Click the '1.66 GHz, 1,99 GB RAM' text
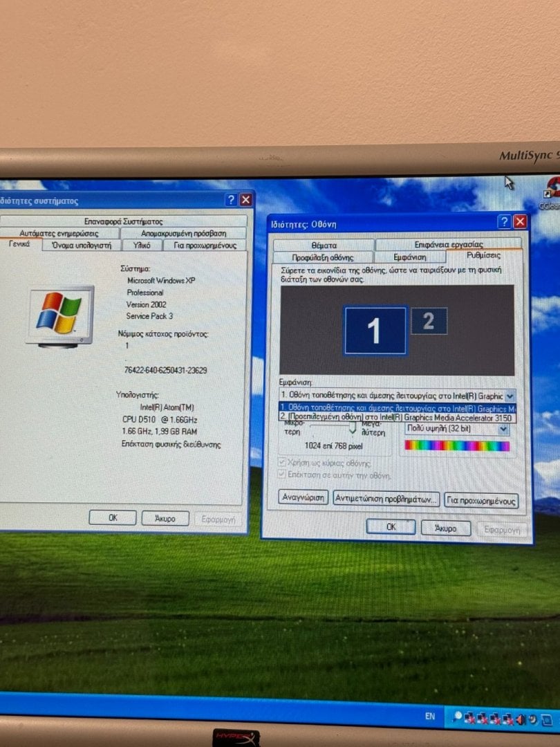The height and width of the screenshot is (747, 560). (x=159, y=431)
